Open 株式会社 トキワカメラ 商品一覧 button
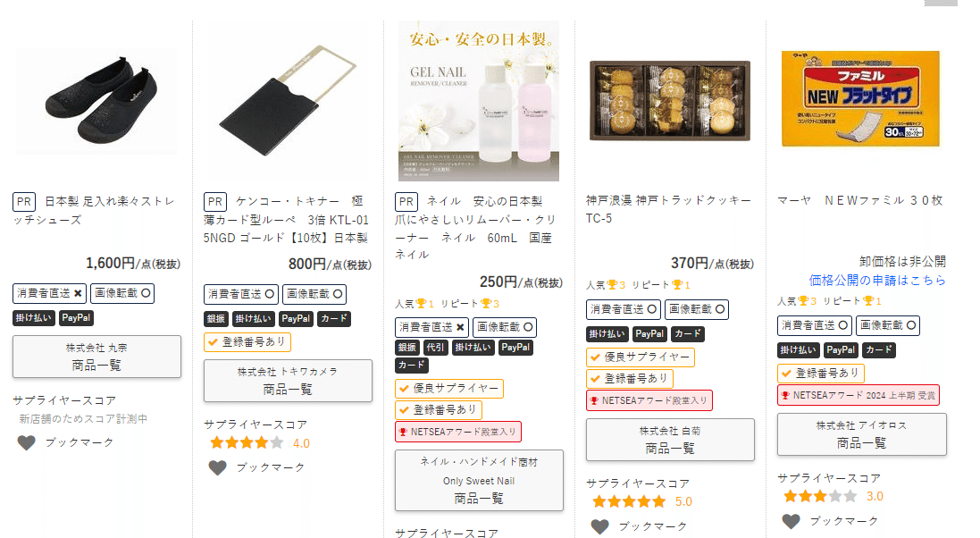The width and height of the screenshot is (980, 538). coord(288,381)
